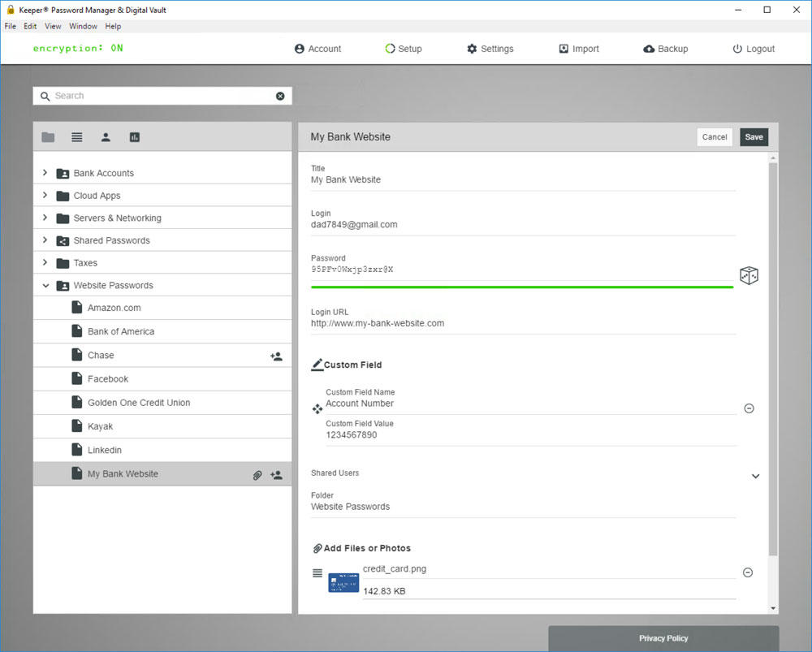812x652 pixels.
Task: Open the Privacy Policy link
Action: coord(663,638)
